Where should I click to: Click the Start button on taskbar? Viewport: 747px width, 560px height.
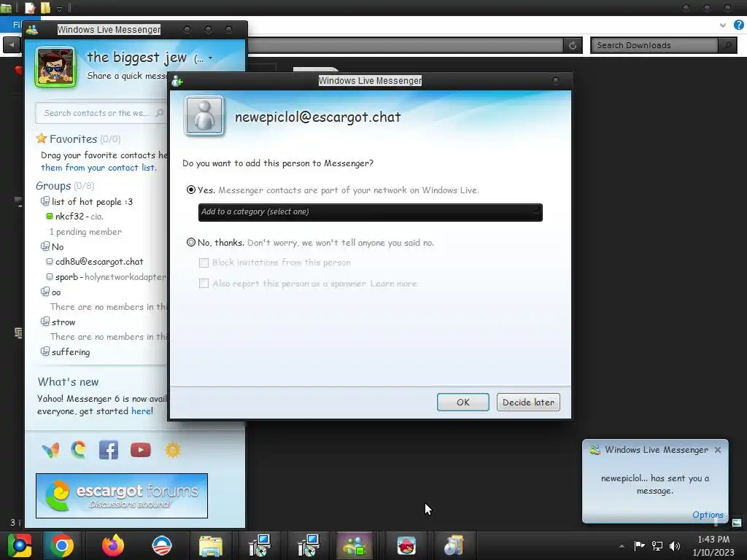[x=19, y=545]
